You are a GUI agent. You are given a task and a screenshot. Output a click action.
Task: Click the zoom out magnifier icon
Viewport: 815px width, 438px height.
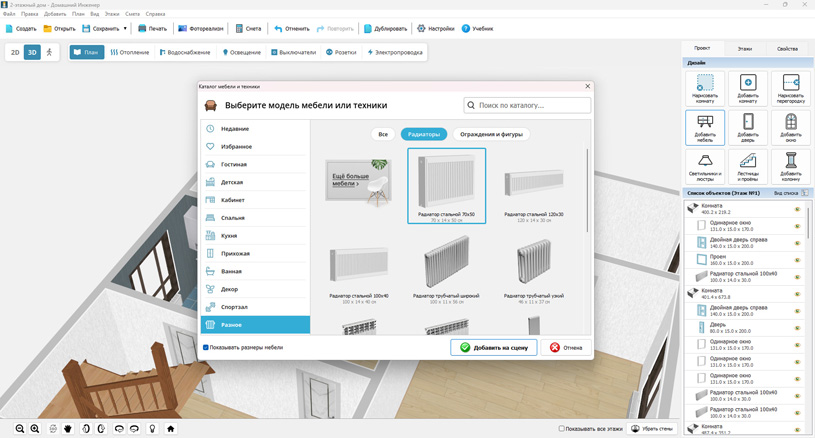19,428
